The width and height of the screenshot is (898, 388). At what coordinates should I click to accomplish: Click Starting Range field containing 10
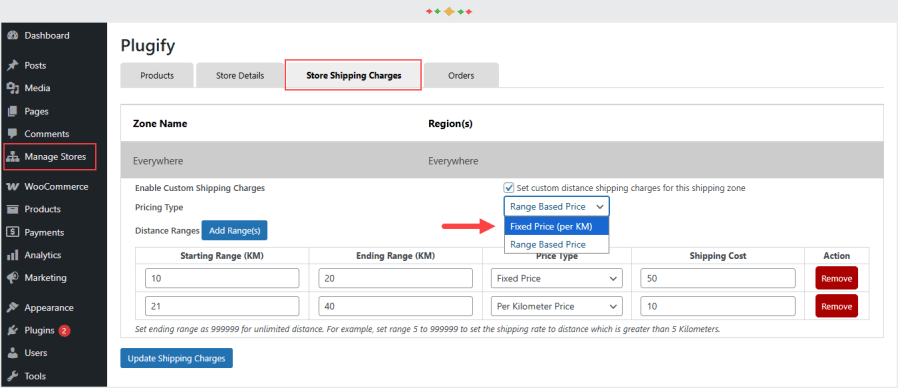click(222, 279)
